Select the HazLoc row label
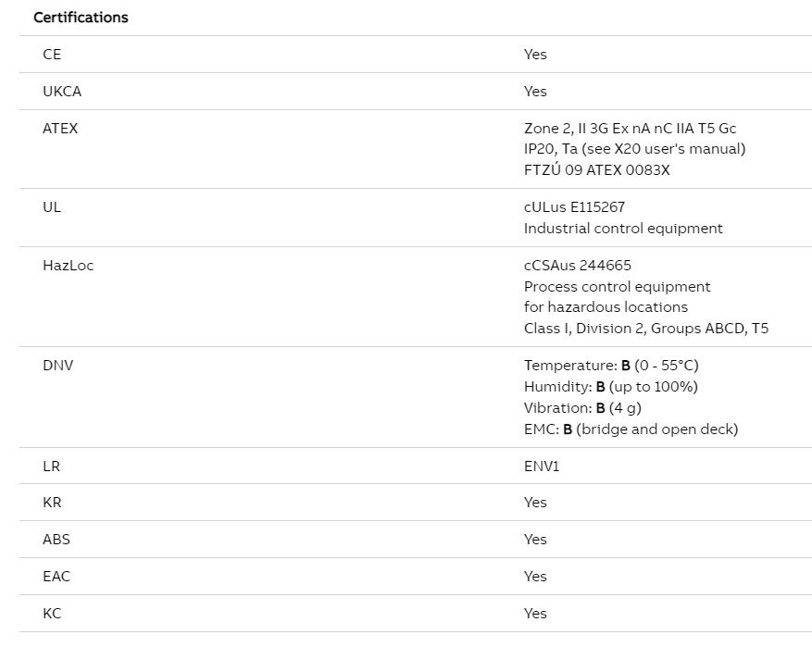812x647 pixels. [x=69, y=266]
